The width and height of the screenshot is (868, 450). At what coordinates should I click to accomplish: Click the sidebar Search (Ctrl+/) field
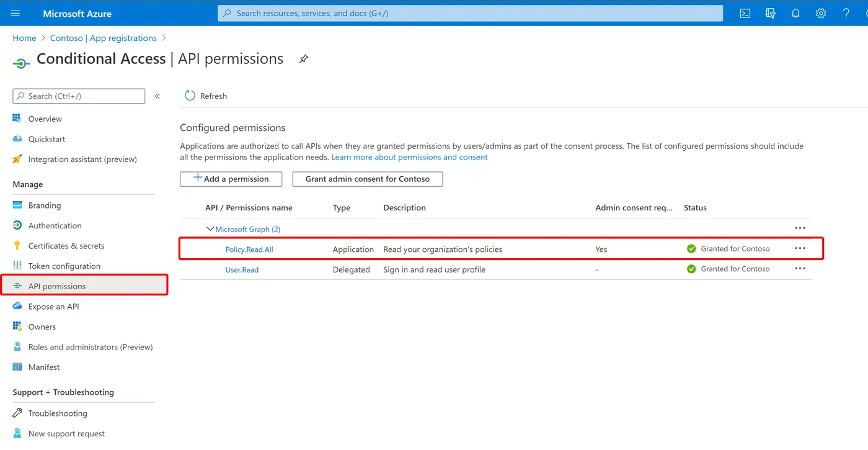[x=79, y=96]
